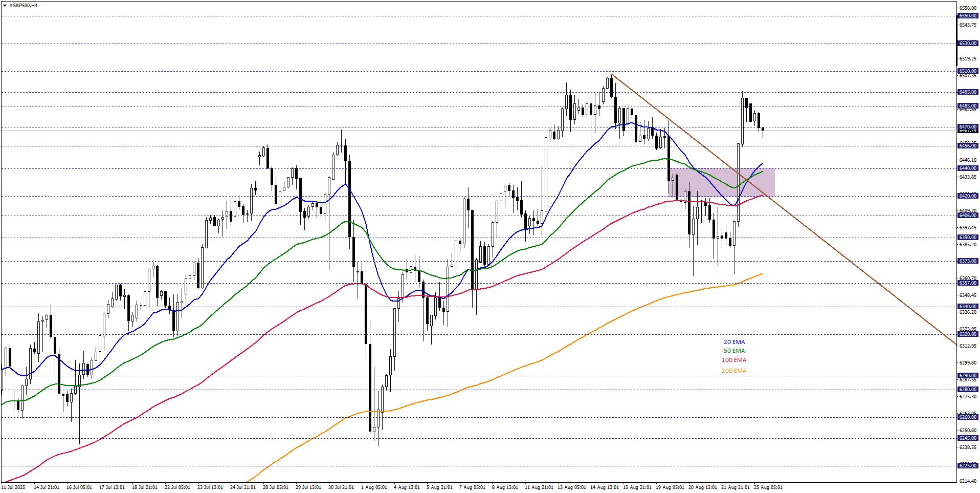Click the 6214.40 price axis label
The image size is (980, 493).
pos(968,481)
